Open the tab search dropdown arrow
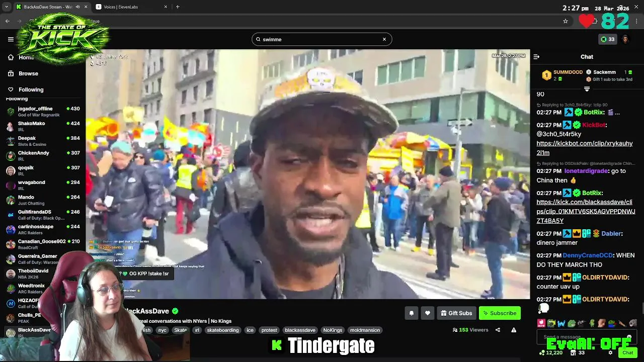 tap(7, 7)
